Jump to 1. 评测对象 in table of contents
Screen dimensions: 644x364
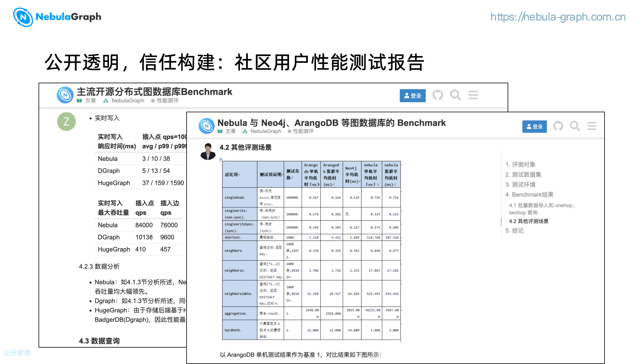[x=520, y=164]
